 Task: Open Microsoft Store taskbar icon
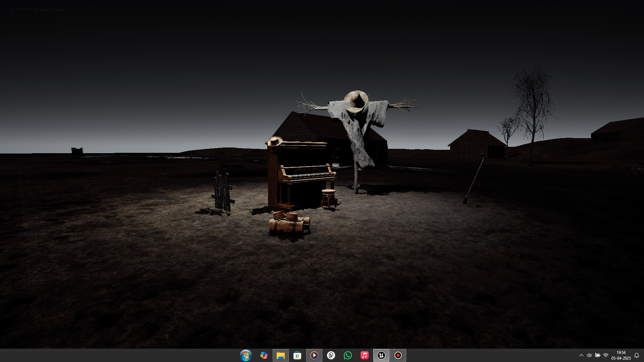[x=298, y=355]
